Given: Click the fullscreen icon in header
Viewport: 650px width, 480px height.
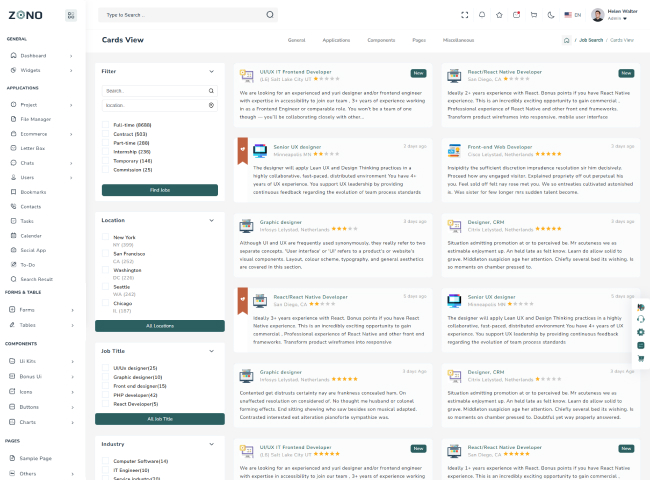Looking at the screenshot, I should [465, 15].
